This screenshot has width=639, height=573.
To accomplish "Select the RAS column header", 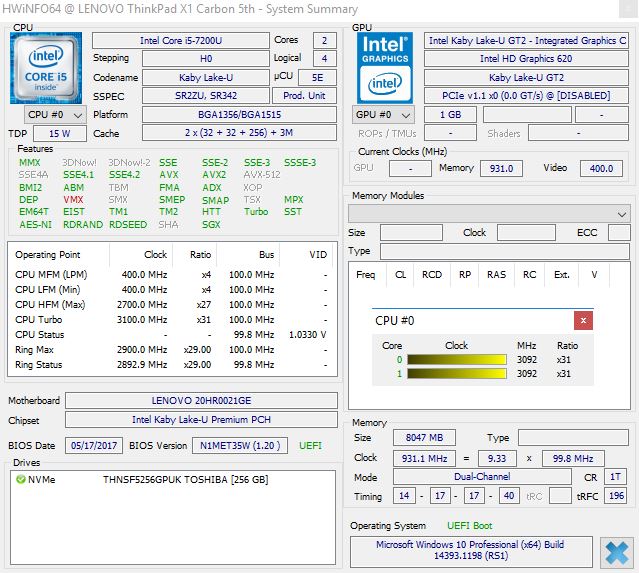I will pos(496,275).
